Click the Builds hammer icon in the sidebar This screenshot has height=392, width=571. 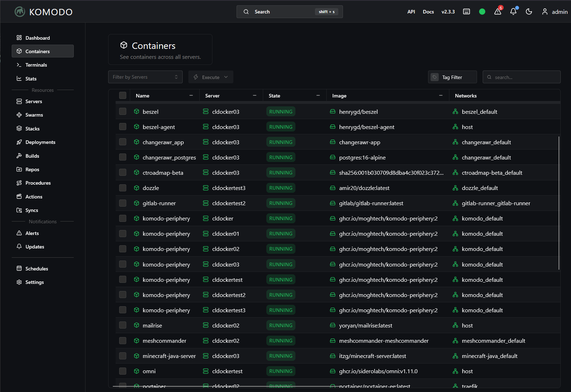[x=19, y=156]
